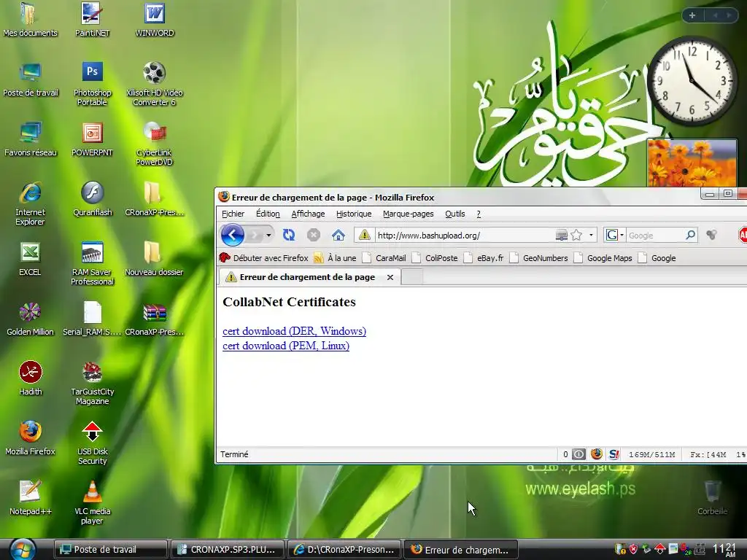Image resolution: width=747 pixels, height=560 pixels.
Task: Switch to Poste de travail taskbar button
Action: point(111,550)
